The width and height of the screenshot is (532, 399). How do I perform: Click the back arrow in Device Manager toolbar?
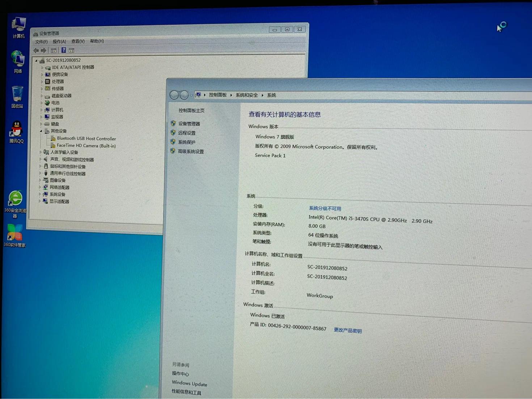pos(36,50)
